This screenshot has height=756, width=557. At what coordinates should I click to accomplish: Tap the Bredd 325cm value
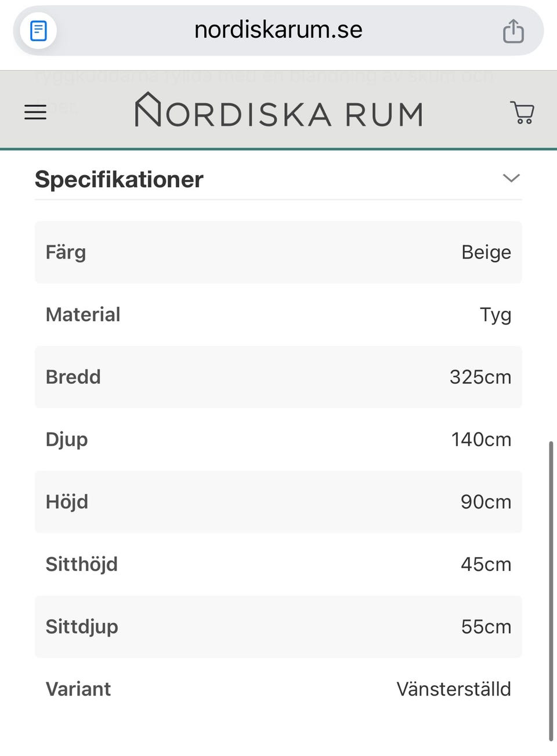pyautogui.click(x=480, y=377)
